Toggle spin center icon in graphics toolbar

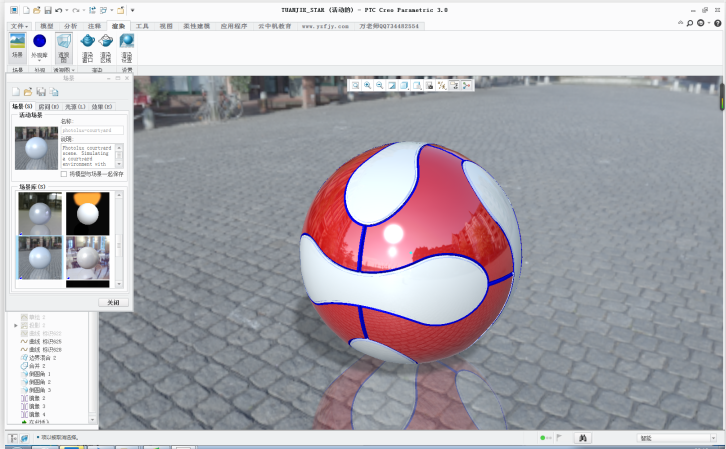[x=466, y=85]
